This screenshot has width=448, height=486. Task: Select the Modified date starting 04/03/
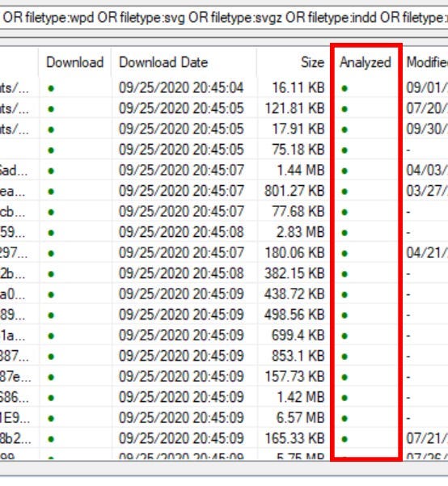coord(427,170)
